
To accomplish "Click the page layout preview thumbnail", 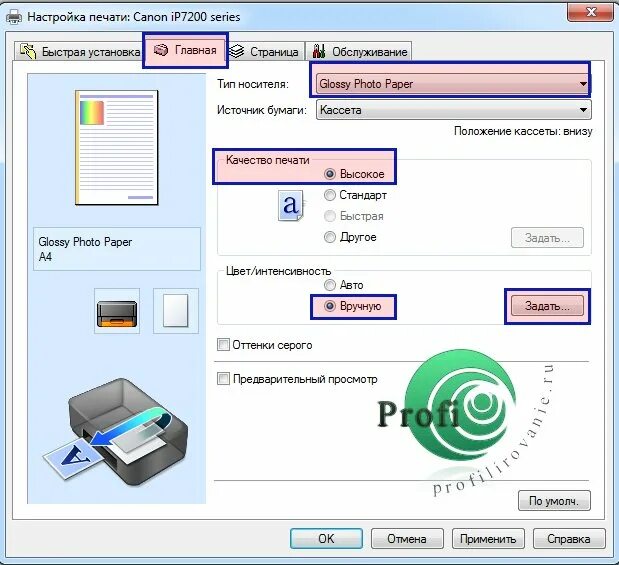I will pos(116,147).
